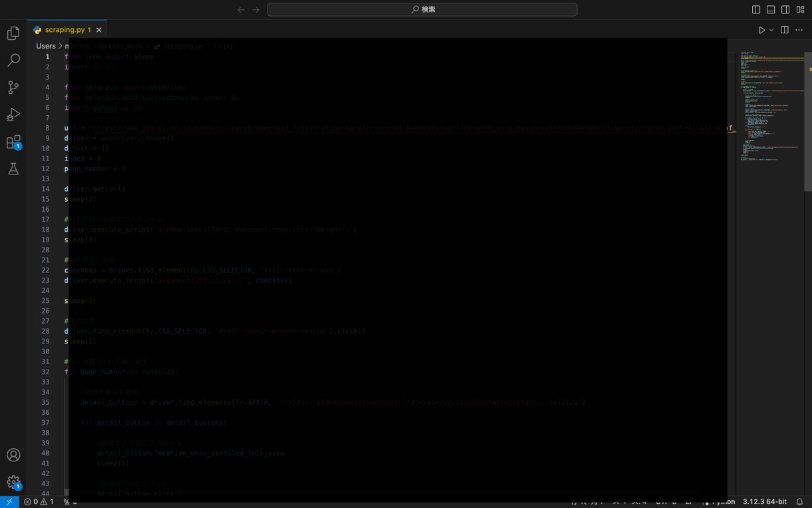Screen dimensions: 812x508
Task: Click the lancers_work breadcrumb segment
Action: tap(121, 46)
